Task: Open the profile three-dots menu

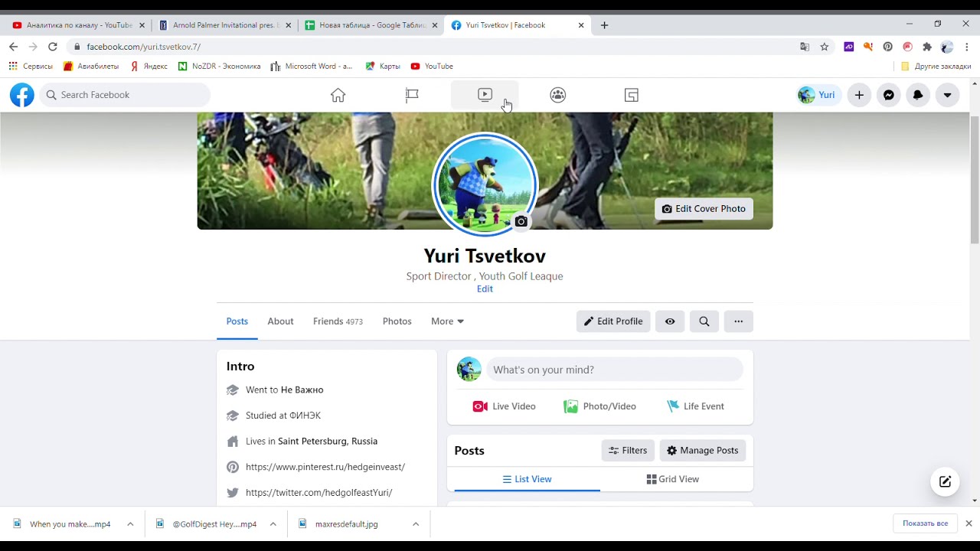Action: click(x=738, y=321)
